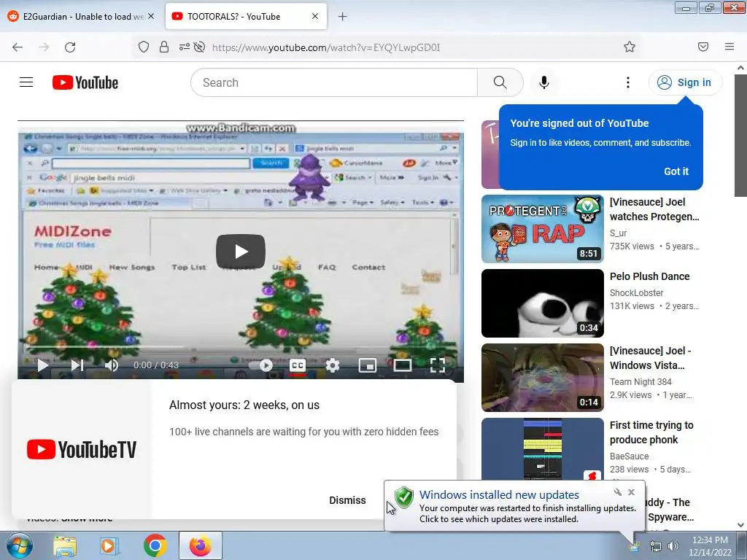Reload the page in Firefox
The image size is (747, 560).
click(70, 47)
